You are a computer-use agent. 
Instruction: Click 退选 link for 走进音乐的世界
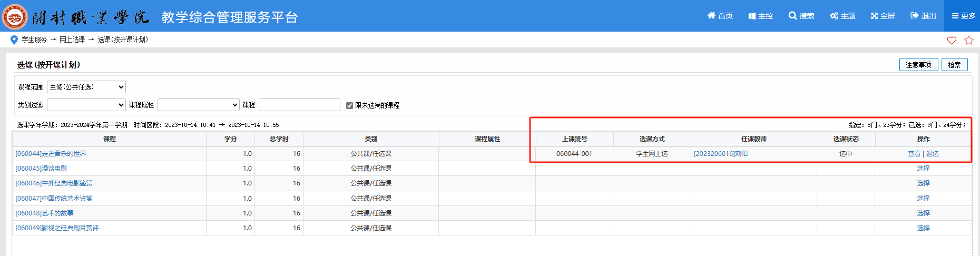tap(932, 154)
